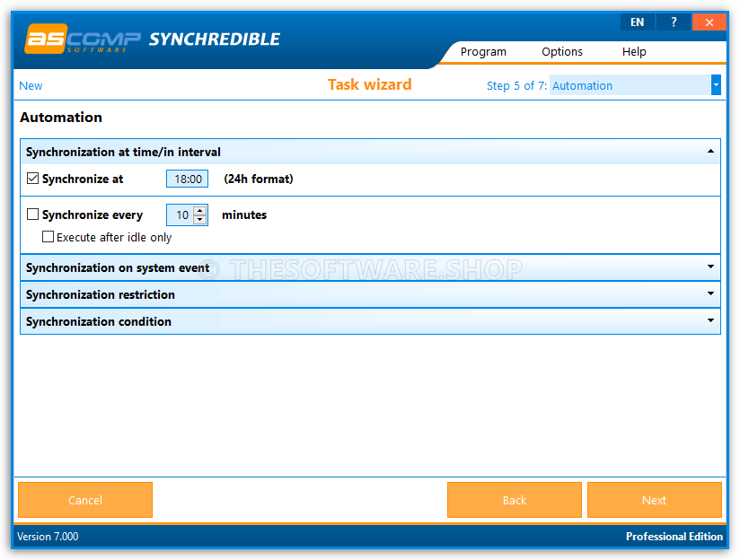Enable the Synchronize every checkbox
The width and height of the screenshot is (740, 560).
[x=32, y=214]
